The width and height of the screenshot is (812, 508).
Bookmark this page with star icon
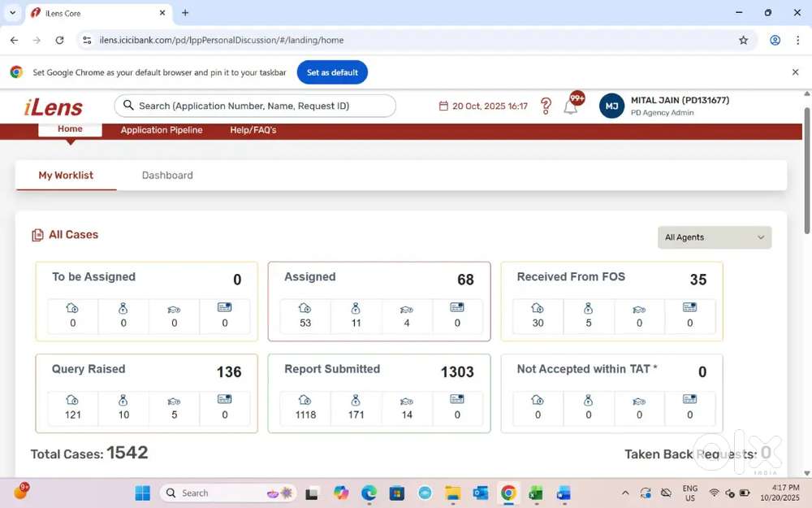pyautogui.click(x=743, y=40)
